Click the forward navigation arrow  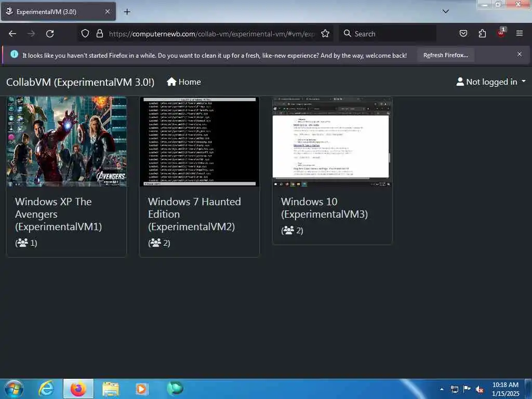point(31,34)
